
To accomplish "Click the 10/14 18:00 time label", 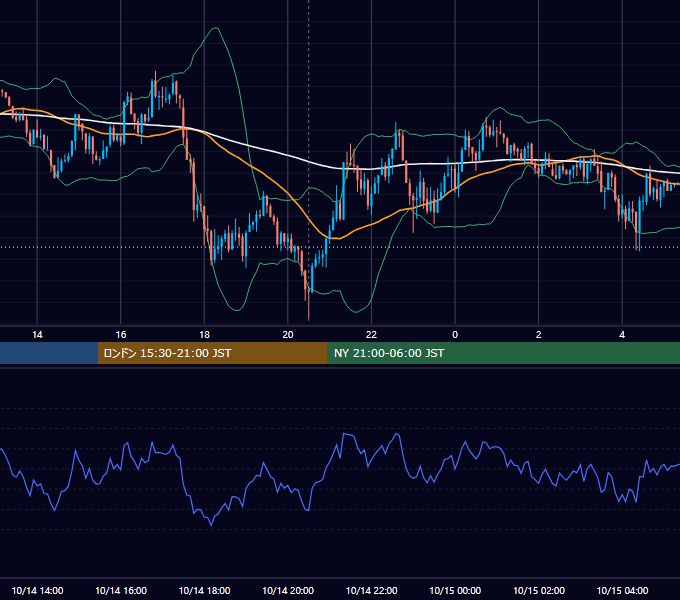I will [x=204, y=590].
